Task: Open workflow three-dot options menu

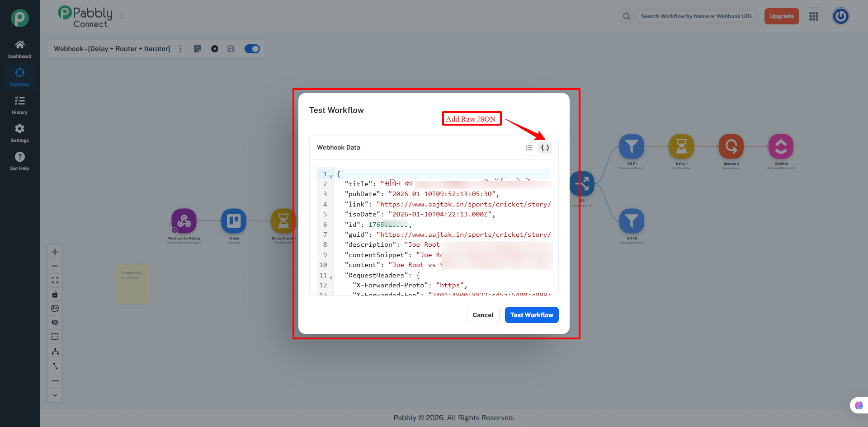Action: tap(180, 49)
